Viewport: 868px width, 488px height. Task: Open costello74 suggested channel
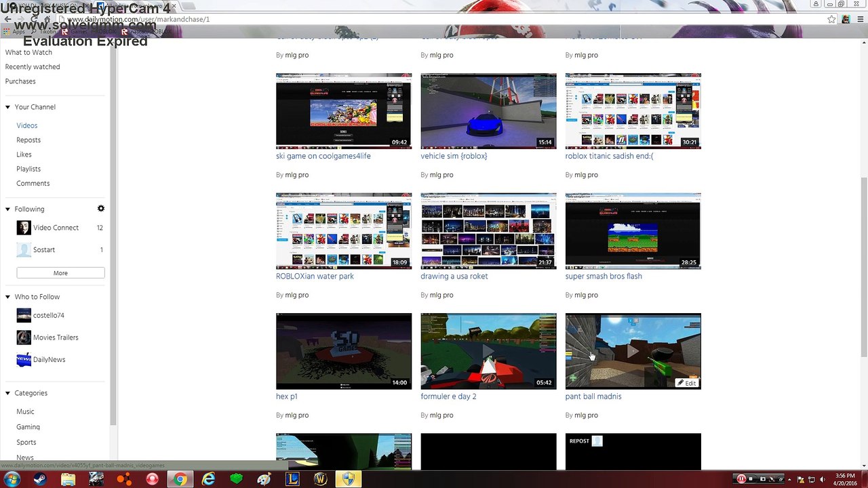point(49,315)
